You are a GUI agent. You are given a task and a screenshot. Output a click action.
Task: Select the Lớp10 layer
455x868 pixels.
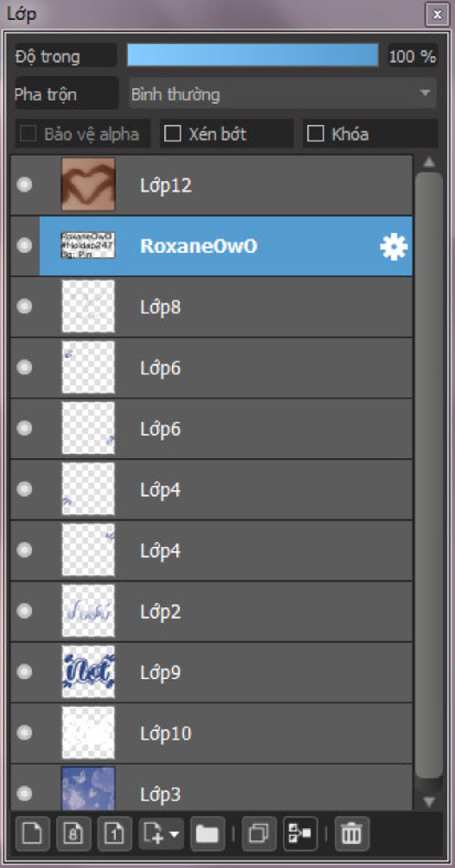[x=212, y=732]
